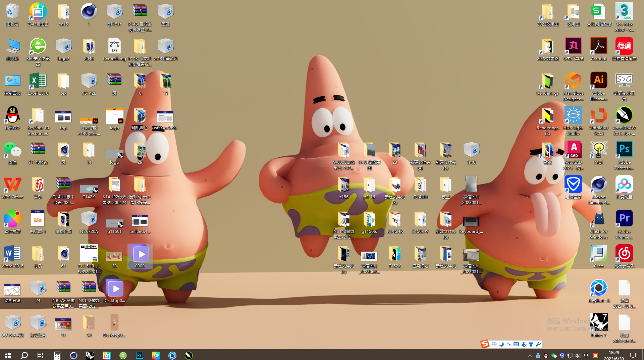Open 微信 WeChat desktop icon
Image resolution: width=644 pixels, height=360 pixels.
pyautogui.click(x=12, y=153)
